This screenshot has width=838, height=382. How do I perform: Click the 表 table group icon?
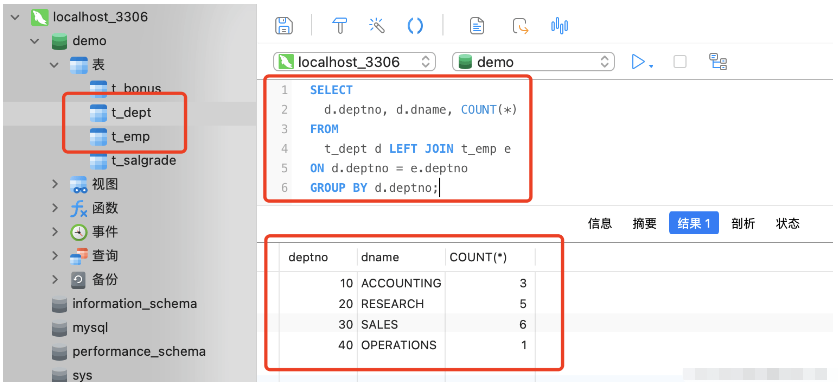coord(79,65)
